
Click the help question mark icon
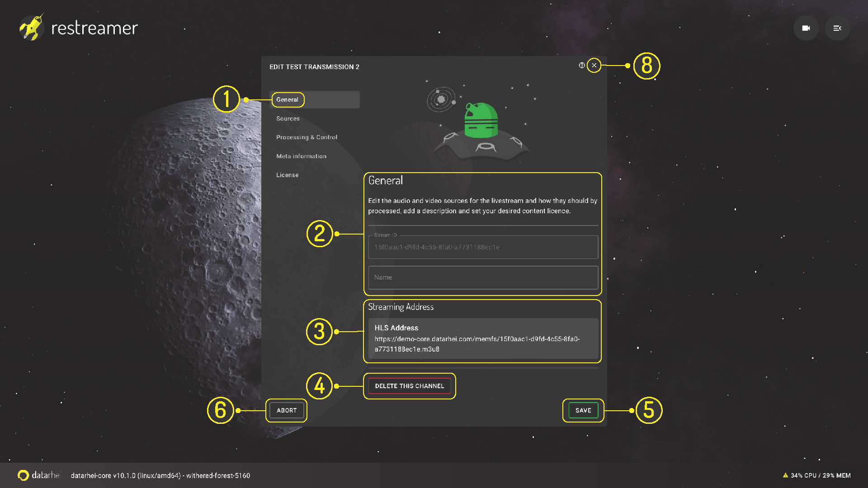click(582, 66)
